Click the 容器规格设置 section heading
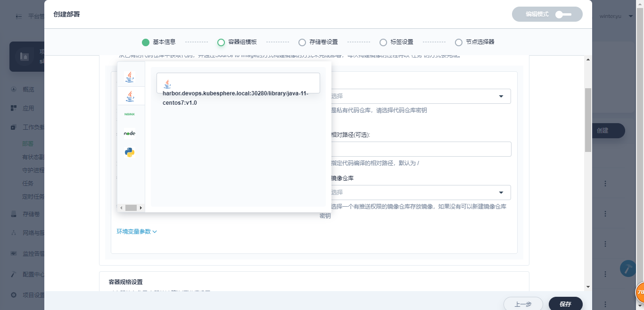 (x=125, y=282)
